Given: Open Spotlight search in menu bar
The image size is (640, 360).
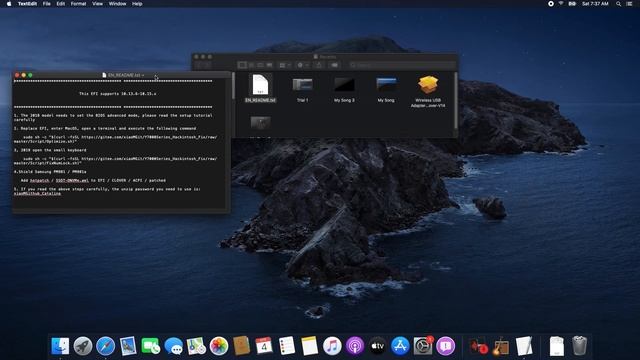Looking at the screenshot, I should click(618, 4).
